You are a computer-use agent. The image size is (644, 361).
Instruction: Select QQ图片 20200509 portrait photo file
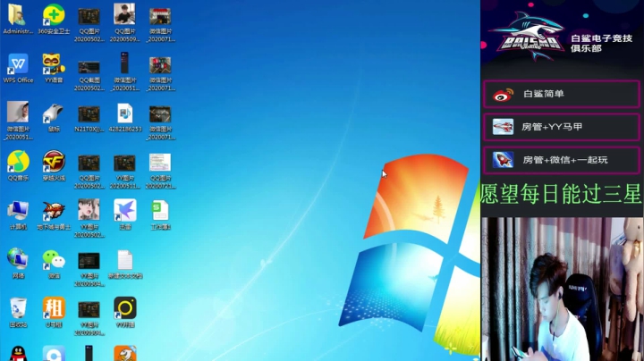click(x=125, y=23)
